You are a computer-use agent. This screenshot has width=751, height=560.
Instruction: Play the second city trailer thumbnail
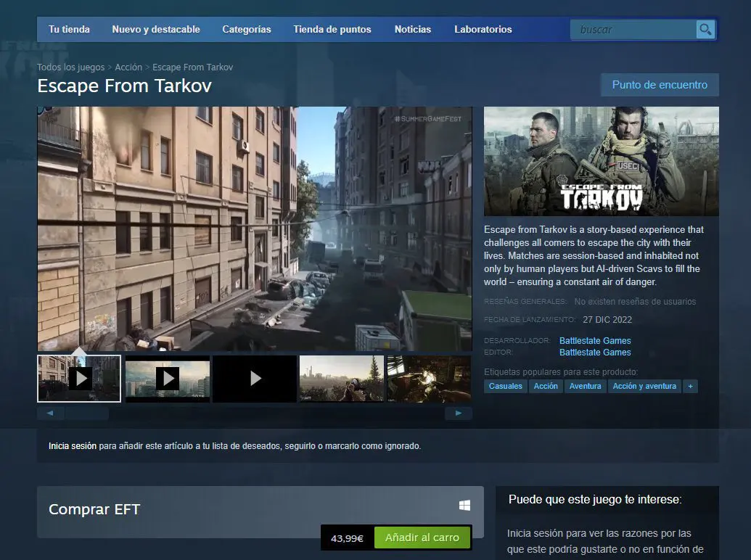[167, 379]
